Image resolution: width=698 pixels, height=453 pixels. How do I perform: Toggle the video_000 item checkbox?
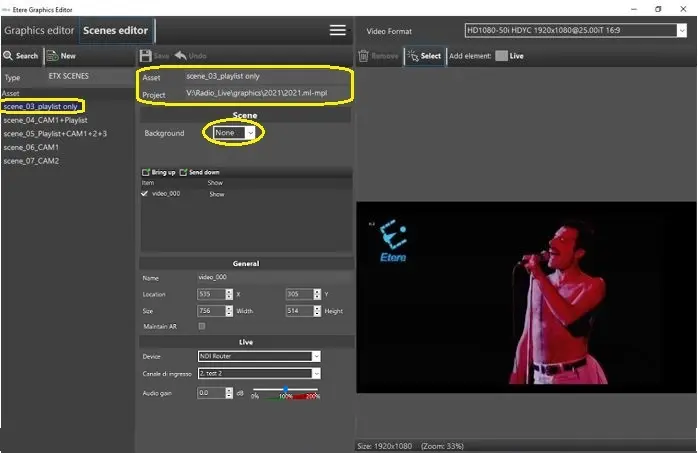click(145, 194)
